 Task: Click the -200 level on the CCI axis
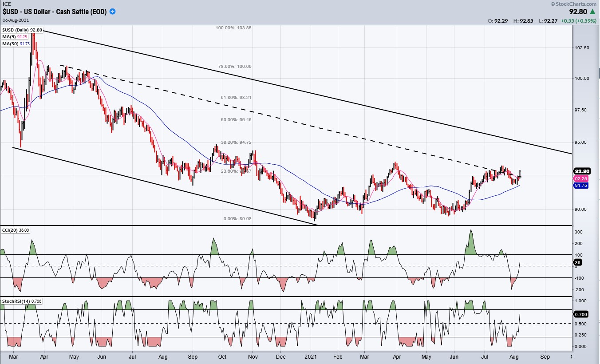(579, 290)
